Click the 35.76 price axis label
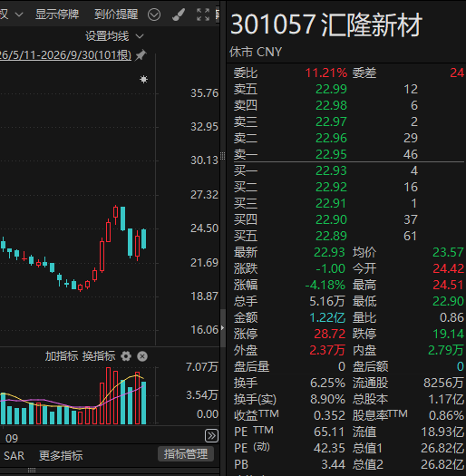The image size is (466, 476). pos(204,93)
